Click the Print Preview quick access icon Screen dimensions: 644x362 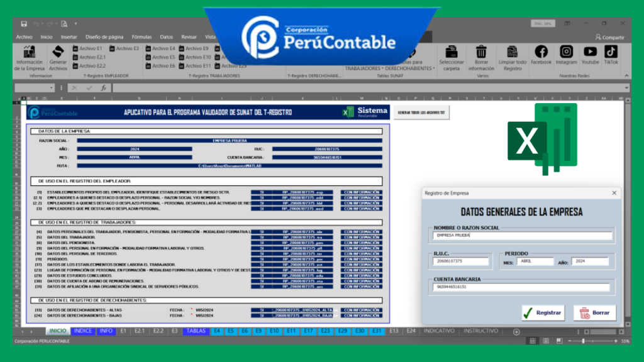click(x=64, y=24)
